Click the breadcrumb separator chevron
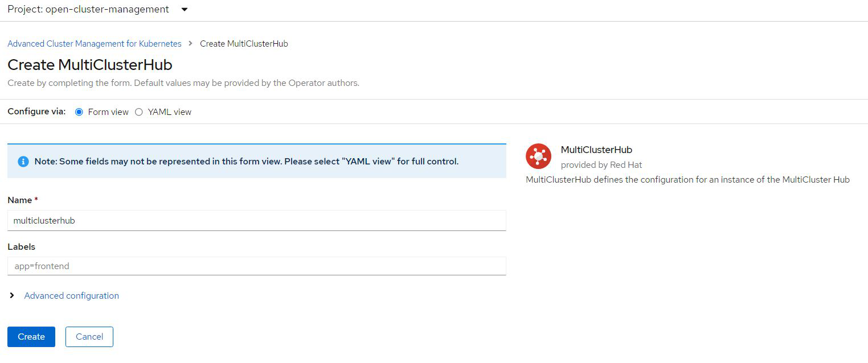Image resolution: width=868 pixels, height=363 pixels. (x=191, y=44)
